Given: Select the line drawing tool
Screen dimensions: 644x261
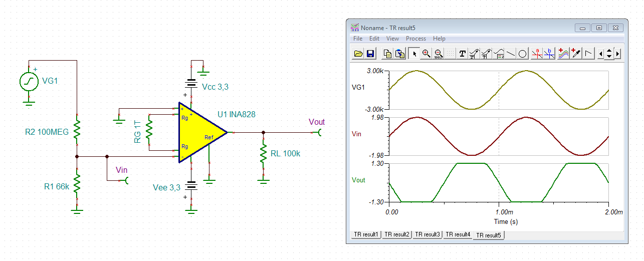Looking at the screenshot, I should tap(510, 53).
